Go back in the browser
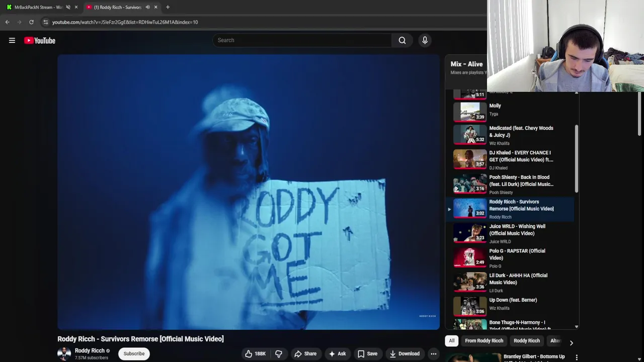Screen dimensions: 644x362 (x=7, y=22)
